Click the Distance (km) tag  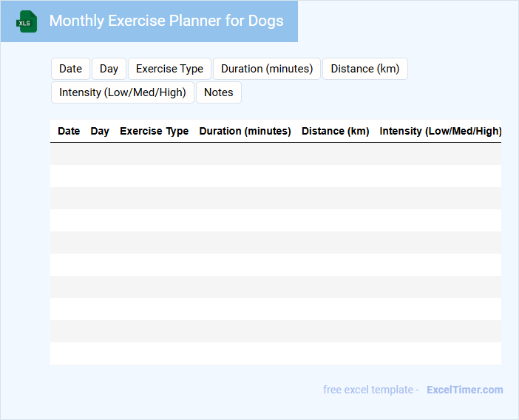tap(364, 69)
